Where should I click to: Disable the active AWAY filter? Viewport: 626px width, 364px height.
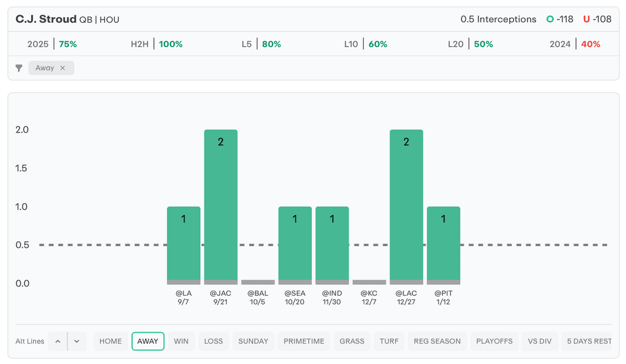click(148, 341)
